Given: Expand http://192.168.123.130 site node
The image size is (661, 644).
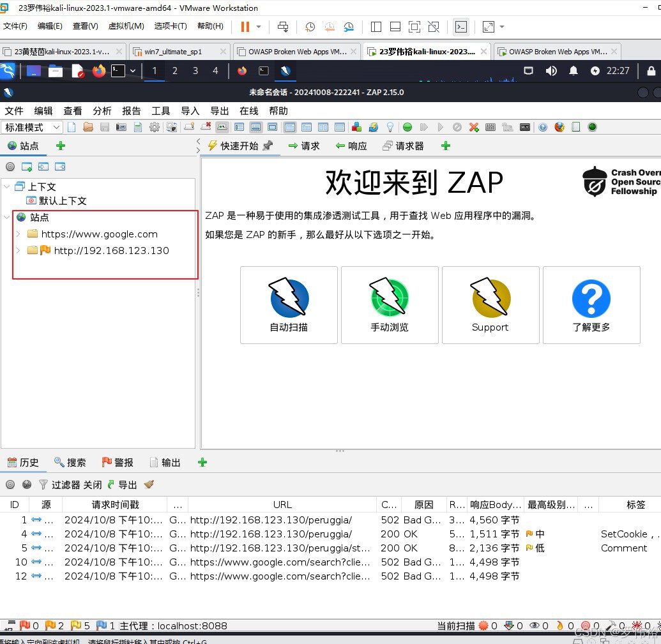Looking at the screenshot, I should 18,251.
